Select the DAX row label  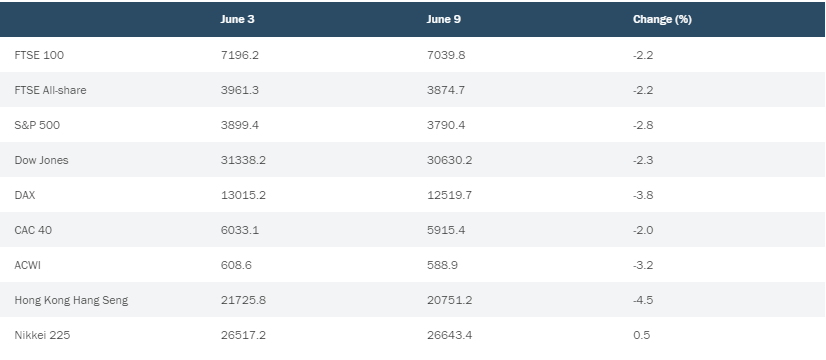point(25,195)
